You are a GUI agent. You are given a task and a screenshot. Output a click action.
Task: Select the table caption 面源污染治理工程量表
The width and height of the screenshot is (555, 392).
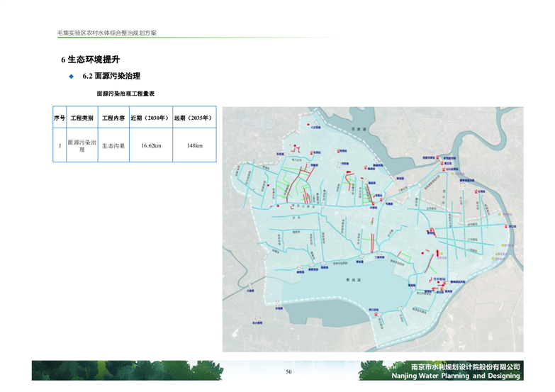pos(125,94)
